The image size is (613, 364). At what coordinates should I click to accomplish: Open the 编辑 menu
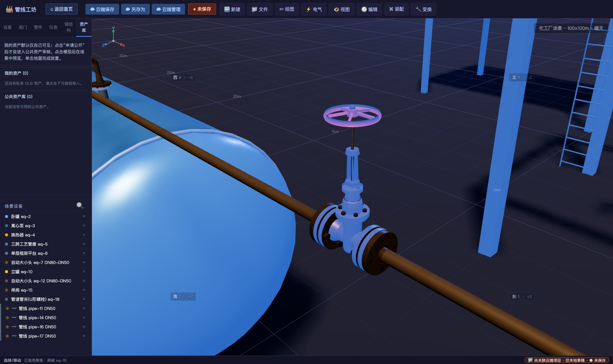tap(369, 9)
